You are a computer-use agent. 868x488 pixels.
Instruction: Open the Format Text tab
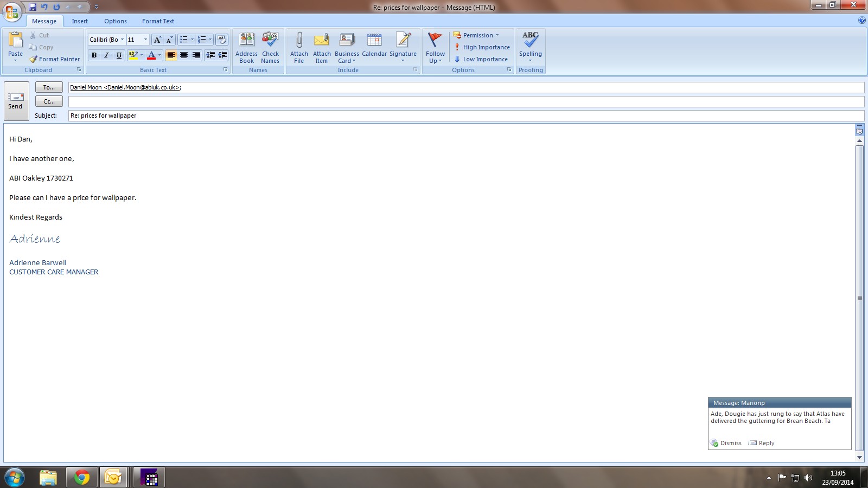pos(158,21)
